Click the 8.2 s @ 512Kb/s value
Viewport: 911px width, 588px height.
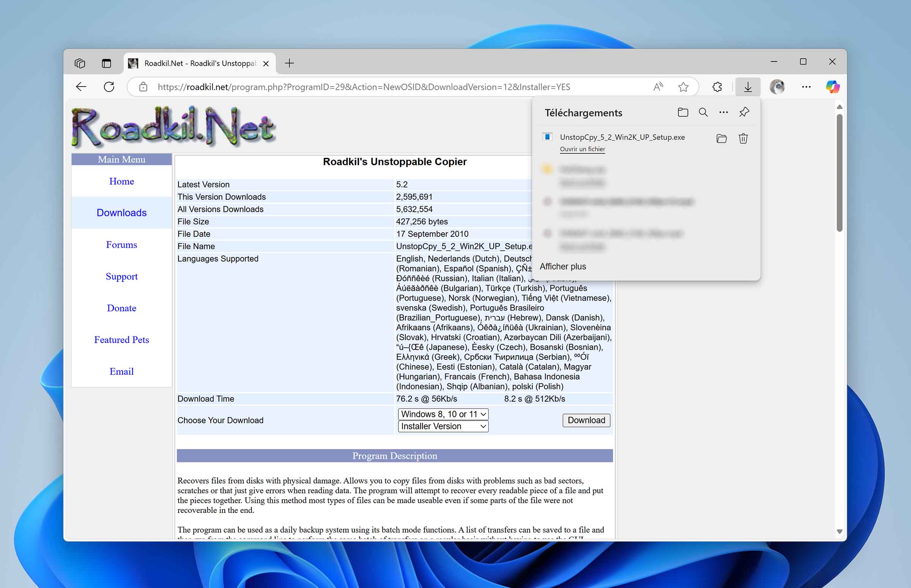pyautogui.click(x=534, y=399)
